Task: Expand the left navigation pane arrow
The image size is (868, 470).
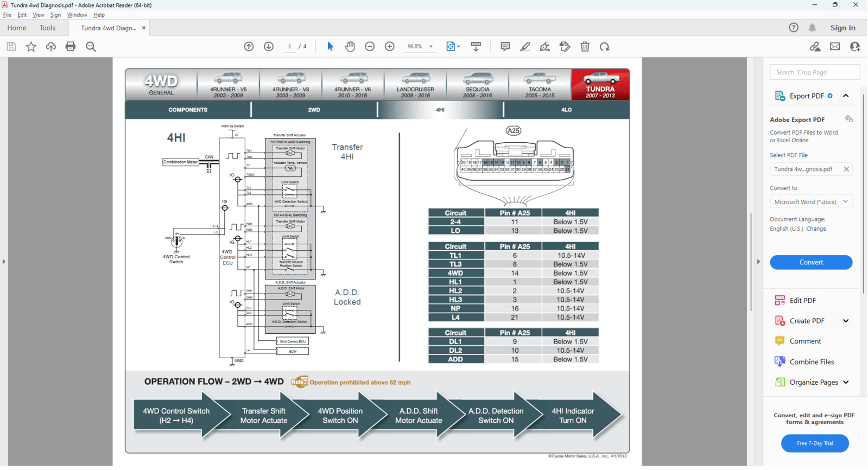Action: pos(4,262)
